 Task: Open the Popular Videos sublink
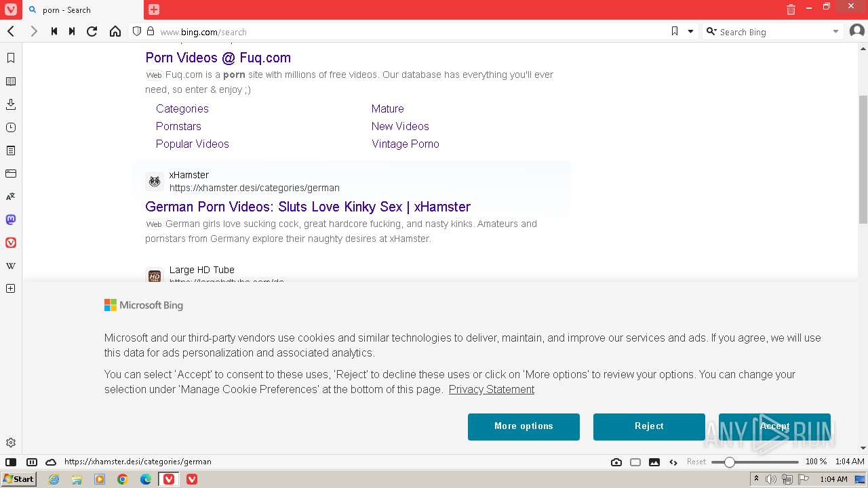click(193, 144)
